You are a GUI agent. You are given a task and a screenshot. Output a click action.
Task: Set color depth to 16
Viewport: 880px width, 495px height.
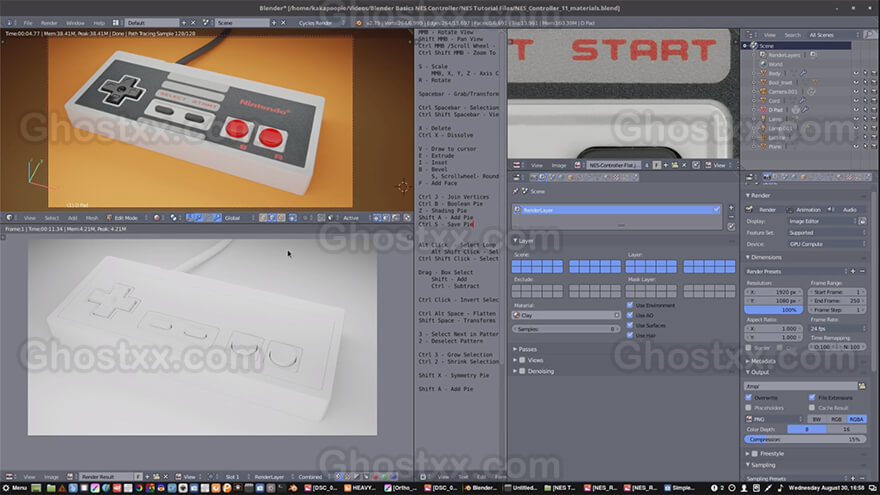(846, 429)
